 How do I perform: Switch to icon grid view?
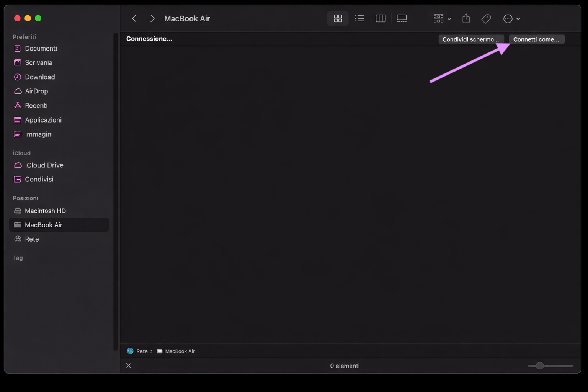point(337,18)
